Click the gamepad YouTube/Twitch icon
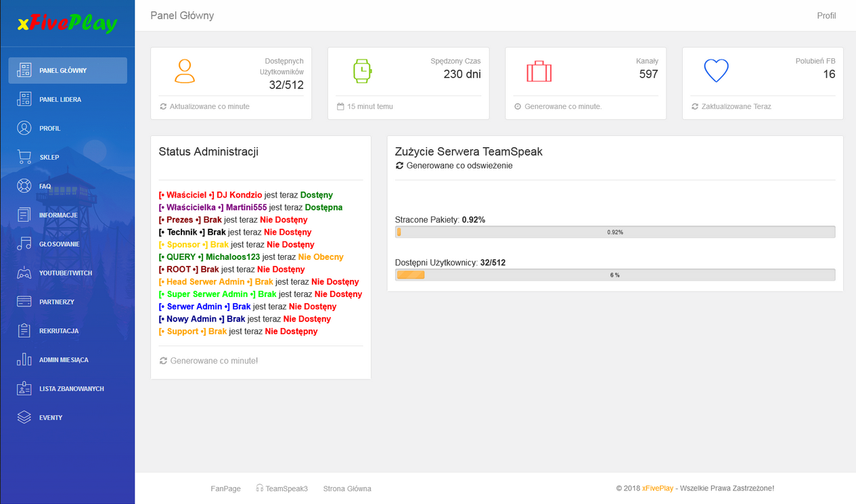This screenshot has height=504, width=856. 24,273
